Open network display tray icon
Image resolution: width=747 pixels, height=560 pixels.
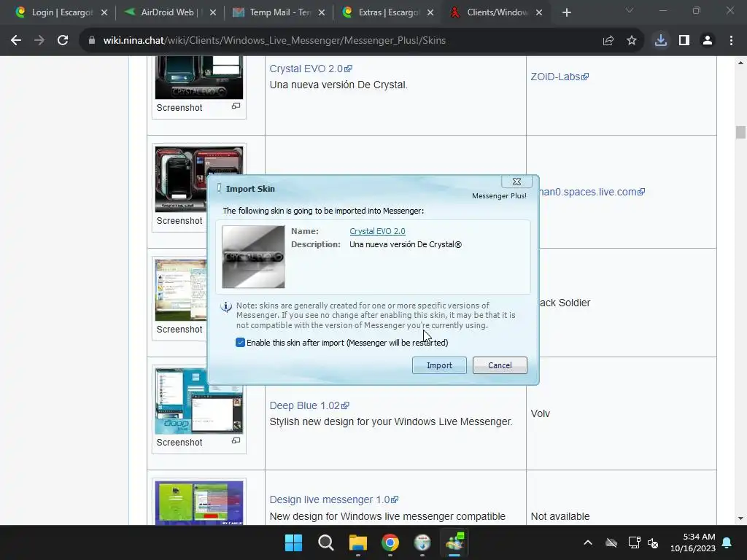click(634, 542)
